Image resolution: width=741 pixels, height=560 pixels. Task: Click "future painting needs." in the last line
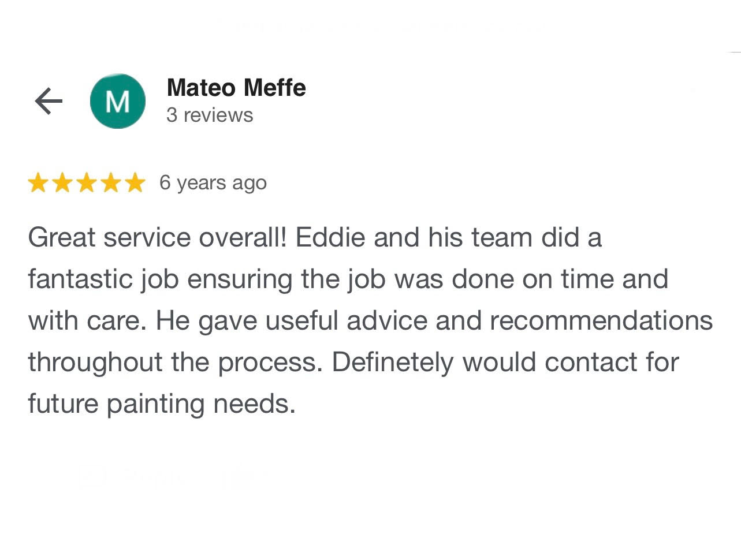tap(162, 403)
